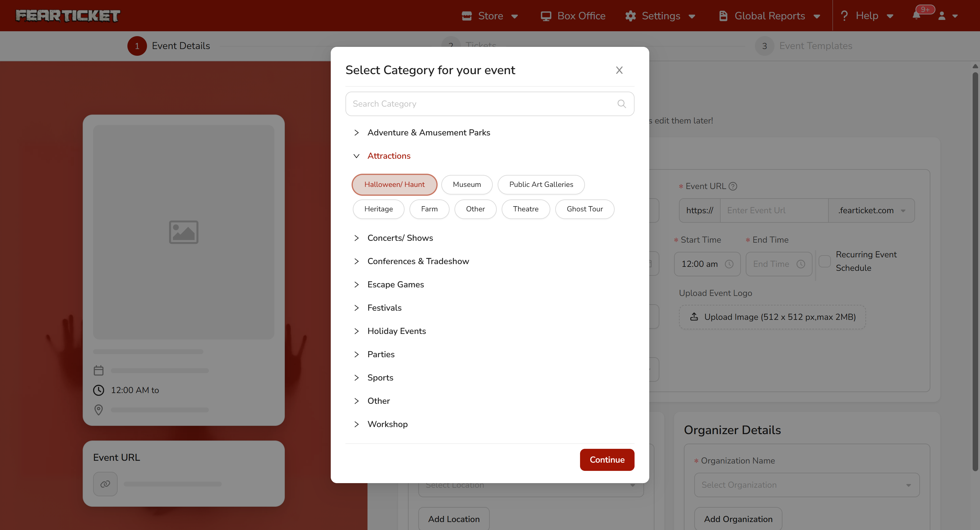Close the Select Category dialog
Image resolution: width=980 pixels, height=530 pixels.
[619, 70]
